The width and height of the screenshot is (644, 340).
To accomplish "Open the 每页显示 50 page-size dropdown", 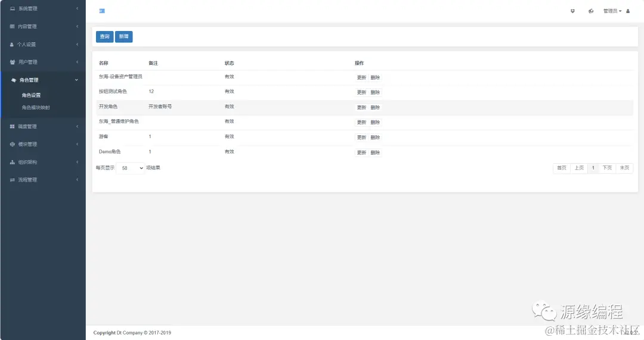I will point(131,168).
